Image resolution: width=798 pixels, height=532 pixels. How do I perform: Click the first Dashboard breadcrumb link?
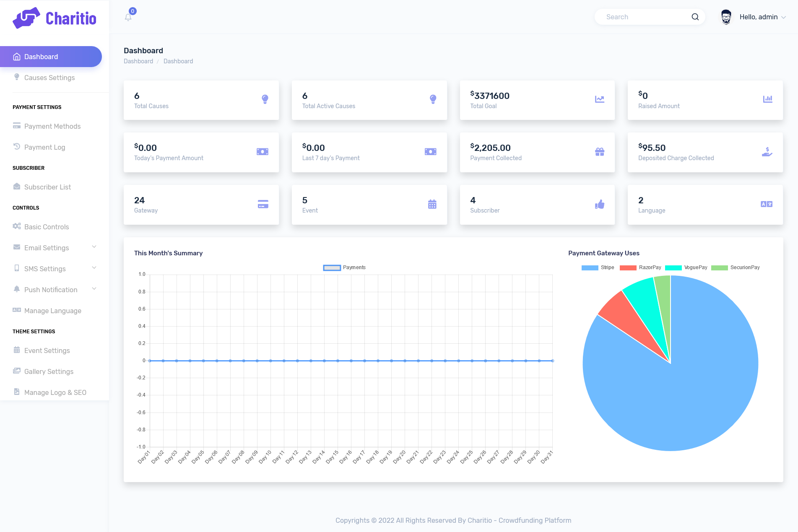click(x=138, y=61)
